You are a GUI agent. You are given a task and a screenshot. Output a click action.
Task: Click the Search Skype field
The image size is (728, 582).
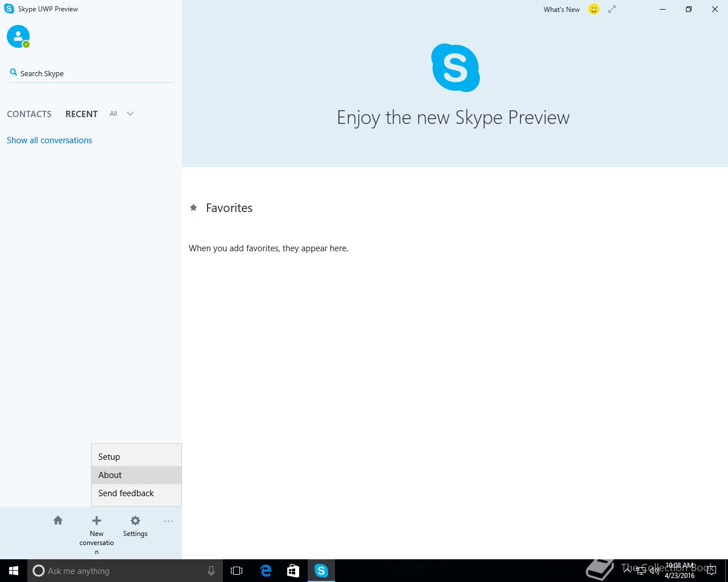click(91, 73)
